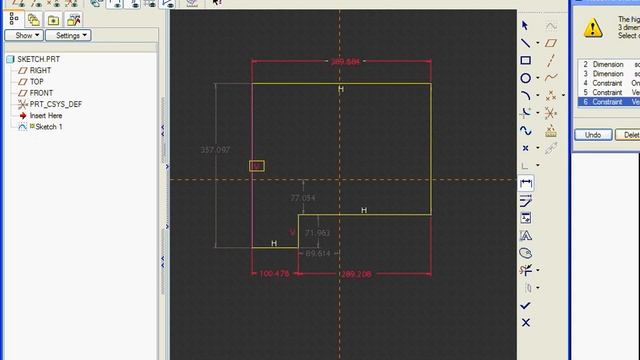Open the sketcher Palette tool

point(525,253)
